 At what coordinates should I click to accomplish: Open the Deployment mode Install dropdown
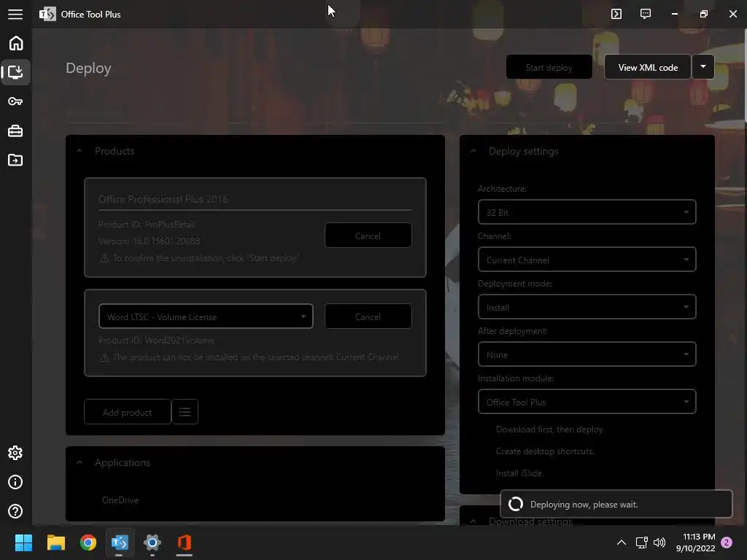click(587, 307)
